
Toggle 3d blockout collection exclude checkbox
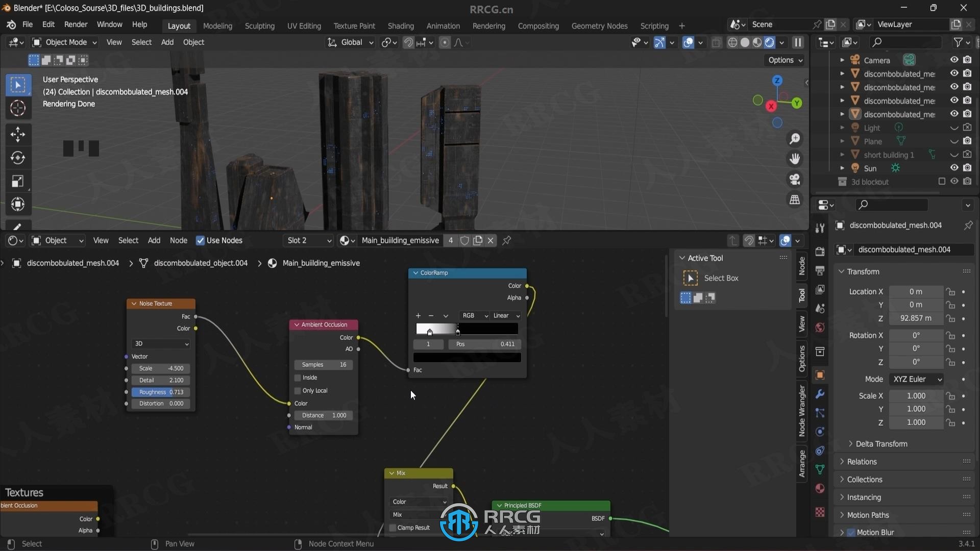pos(942,181)
